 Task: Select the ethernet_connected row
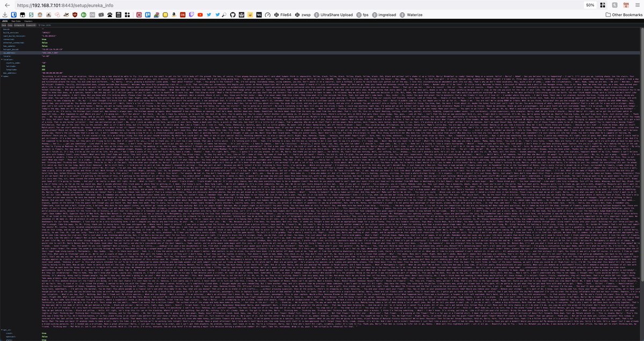click(x=320, y=43)
